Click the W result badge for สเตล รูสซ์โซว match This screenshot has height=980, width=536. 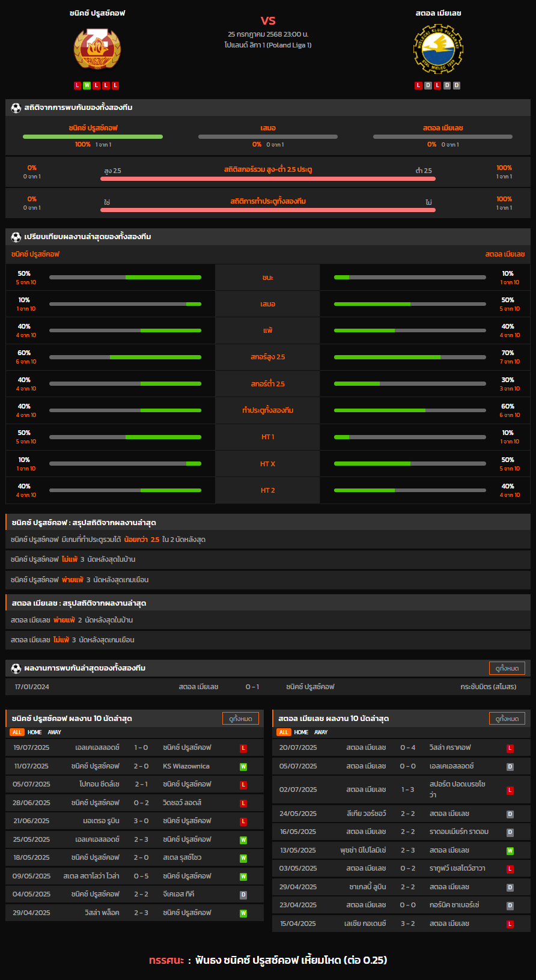(x=243, y=858)
